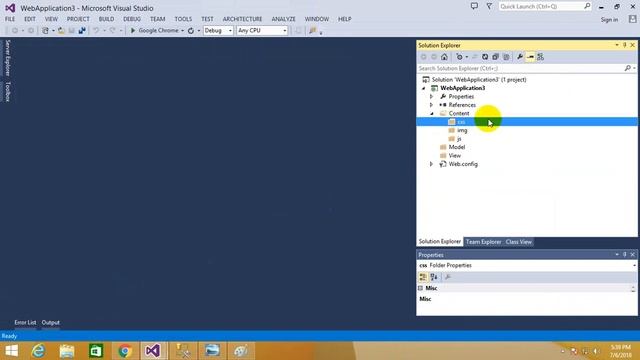Open the Toolbox side tab
The image size is (640, 360).
tap(7, 91)
